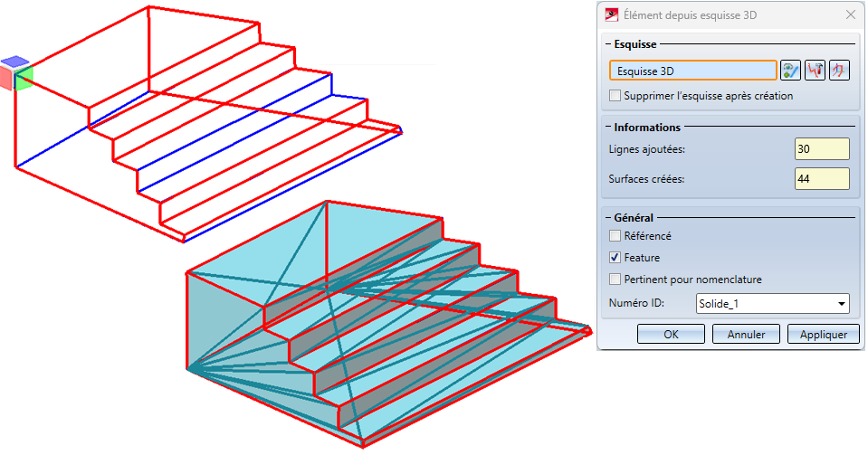Click the 'Lignes ajoutées:' label
The height and width of the screenshot is (455, 868).
coord(646,149)
